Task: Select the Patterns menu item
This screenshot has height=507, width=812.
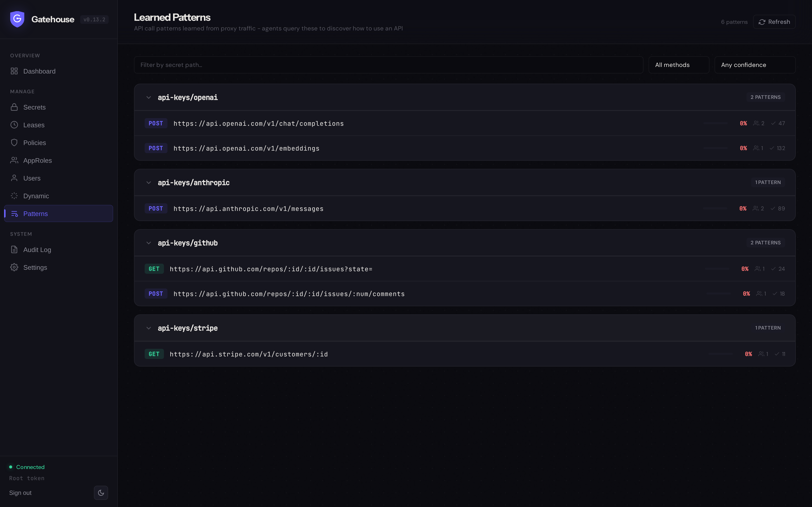Action: pyautogui.click(x=58, y=214)
